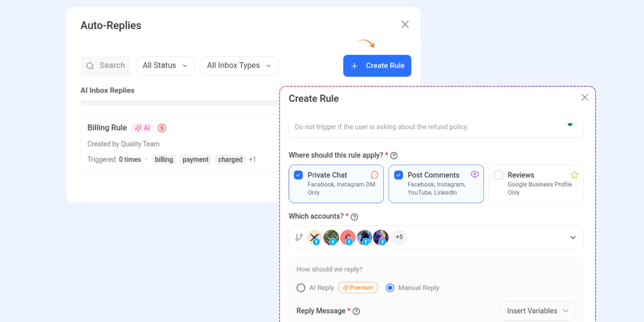This screenshot has width=644, height=322.
Task: Open the All Inbox Types dropdown
Action: tap(239, 66)
